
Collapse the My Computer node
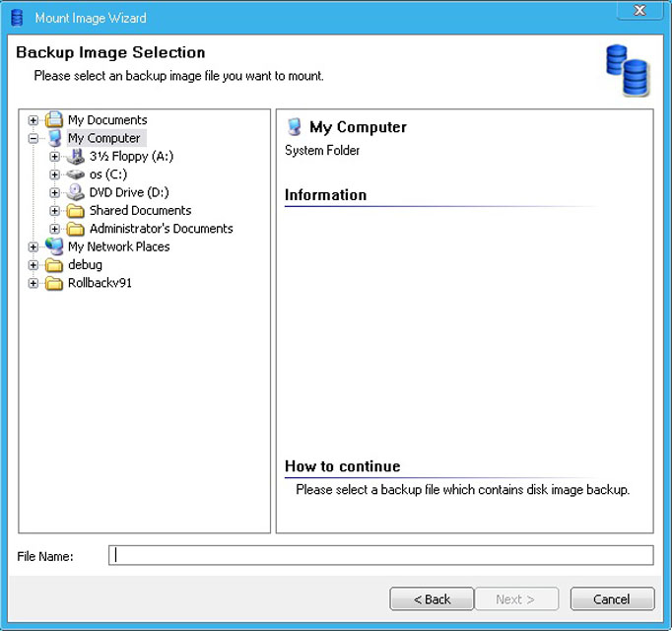coord(33,138)
